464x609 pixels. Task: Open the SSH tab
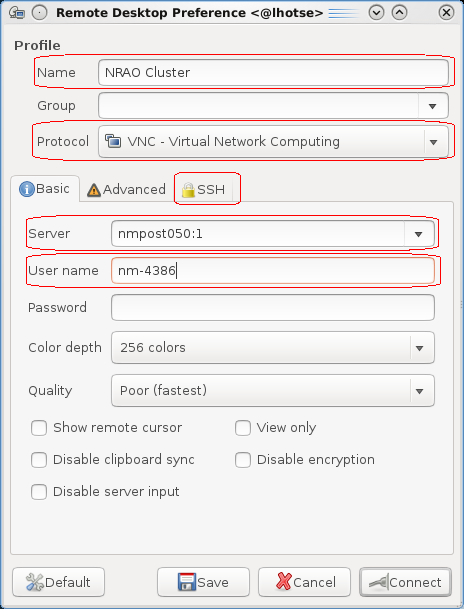[204, 190]
